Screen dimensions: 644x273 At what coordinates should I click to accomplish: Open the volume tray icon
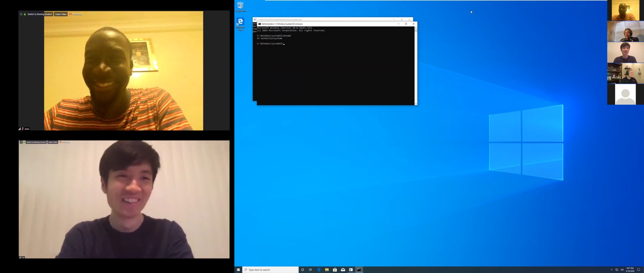622,270
